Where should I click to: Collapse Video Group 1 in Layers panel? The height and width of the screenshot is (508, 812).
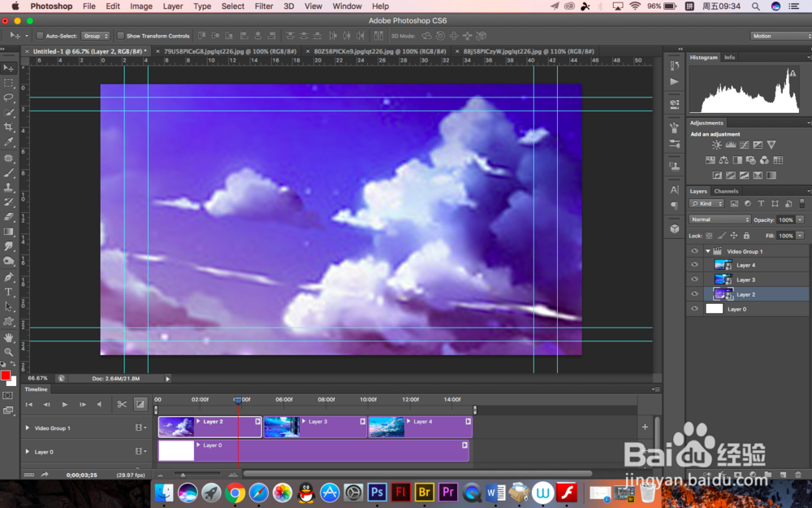708,251
